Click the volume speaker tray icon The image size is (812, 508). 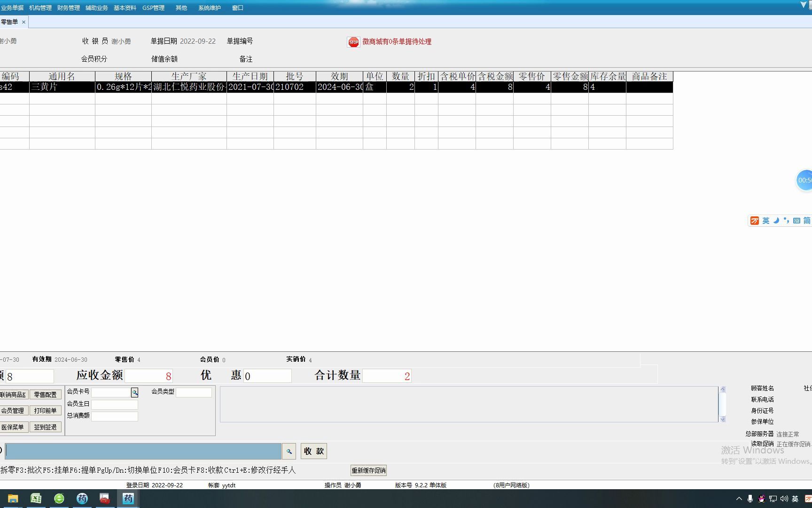point(784,499)
